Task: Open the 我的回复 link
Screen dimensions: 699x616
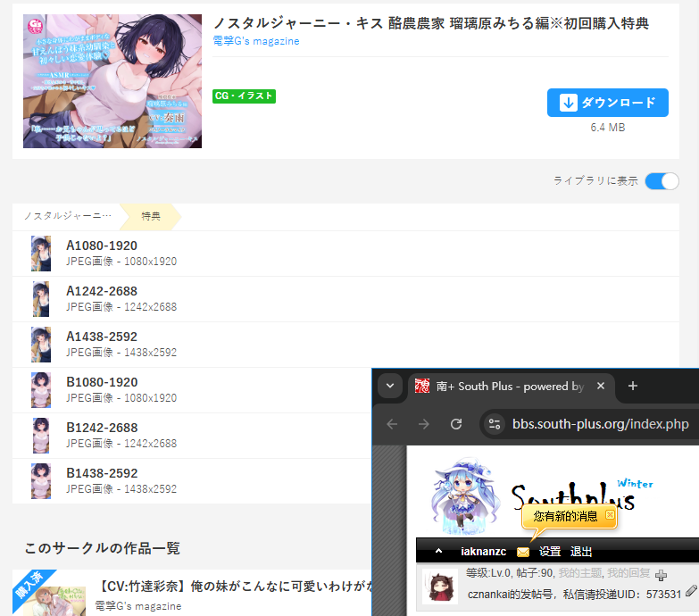Action: (x=628, y=573)
